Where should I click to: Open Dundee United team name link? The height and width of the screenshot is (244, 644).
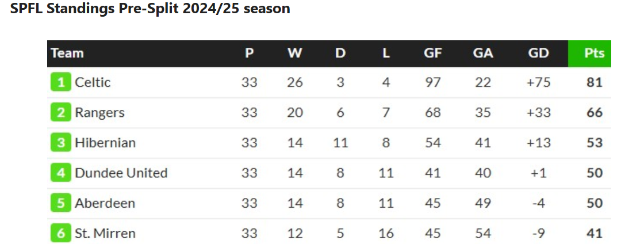pyautogui.click(x=121, y=173)
